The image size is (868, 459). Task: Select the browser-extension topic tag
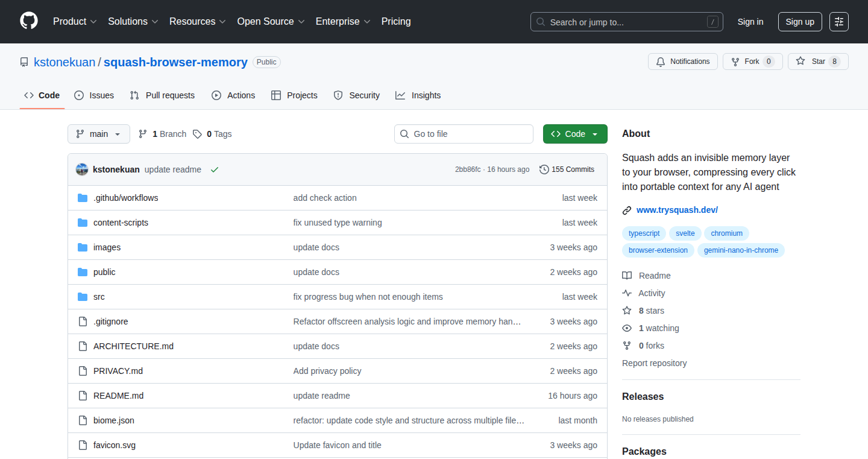[658, 250]
